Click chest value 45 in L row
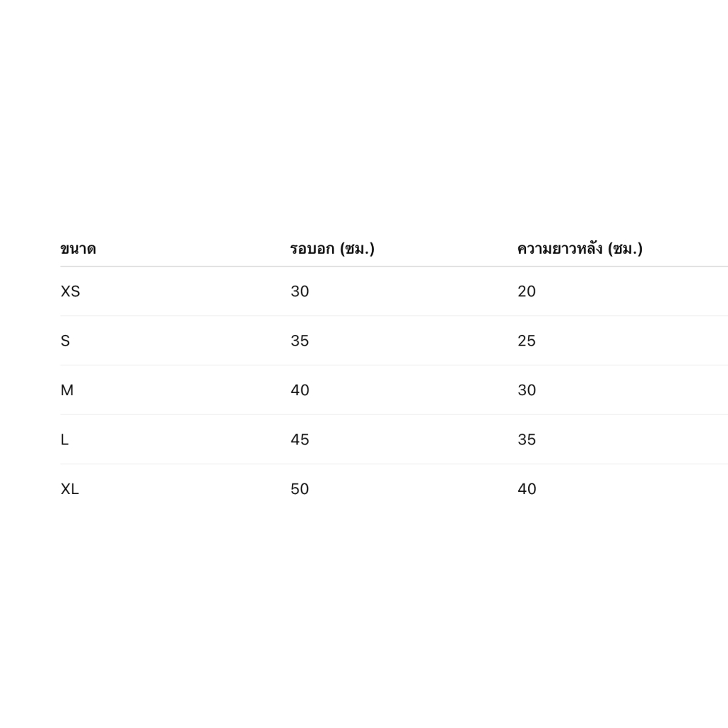This screenshot has width=728, height=728. (299, 439)
